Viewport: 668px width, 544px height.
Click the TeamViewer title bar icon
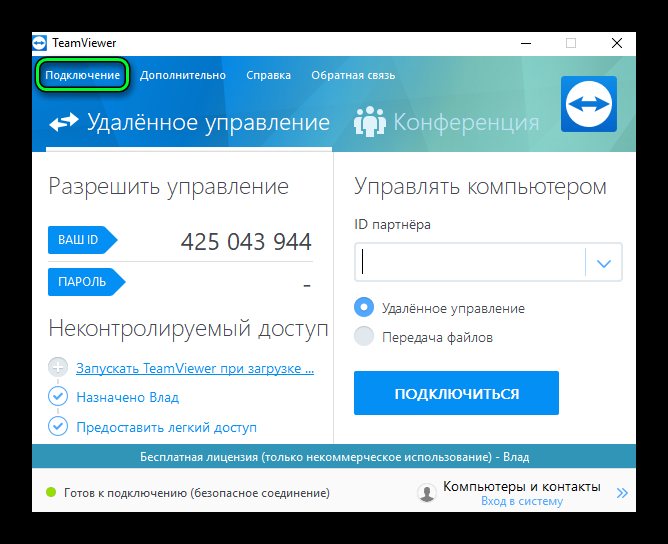click(x=40, y=43)
